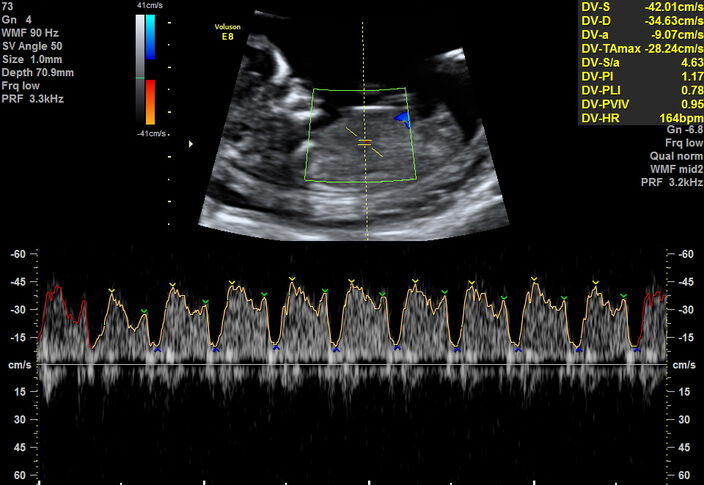704x485 pixels.
Task: Click the red-orange segment of the color bar
Action: click(150, 102)
